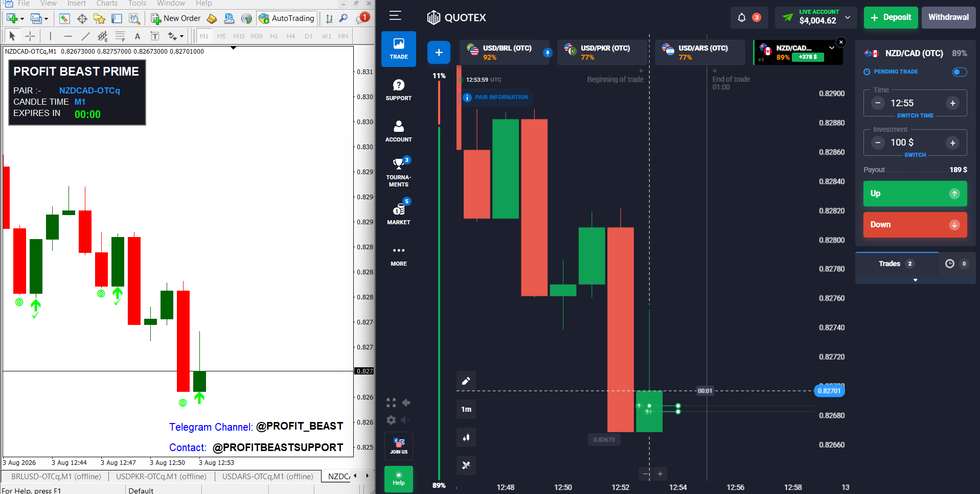The image size is (980, 494).
Task: Toggle the H1 timeframe button
Action: pyautogui.click(x=274, y=36)
